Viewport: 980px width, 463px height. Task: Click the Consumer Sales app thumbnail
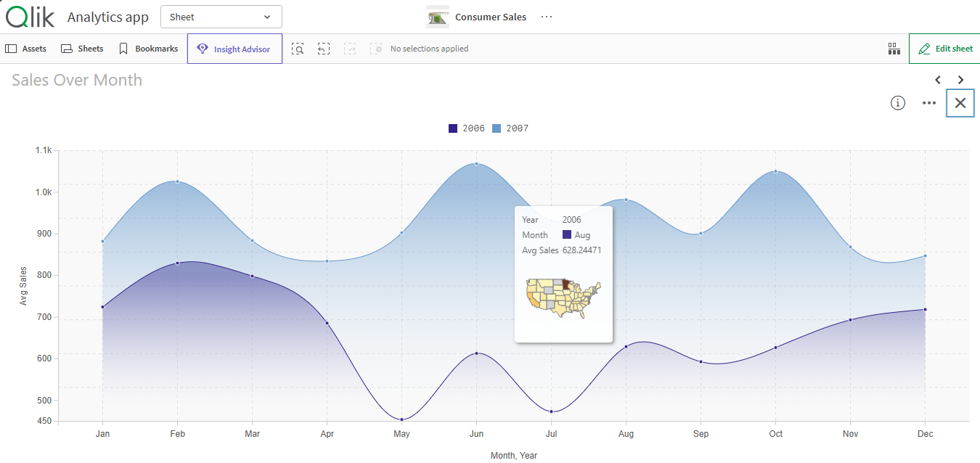pyautogui.click(x=438, y=17)
